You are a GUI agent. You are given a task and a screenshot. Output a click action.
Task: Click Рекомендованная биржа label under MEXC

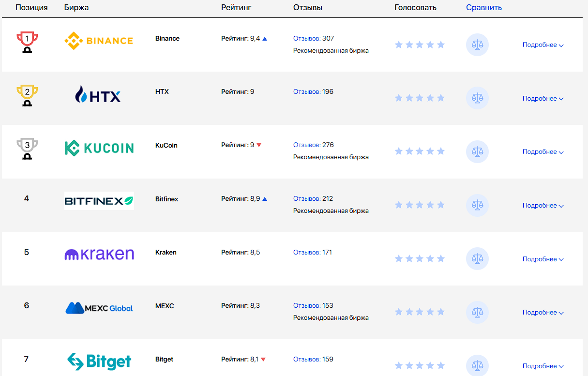coord(331,317)
